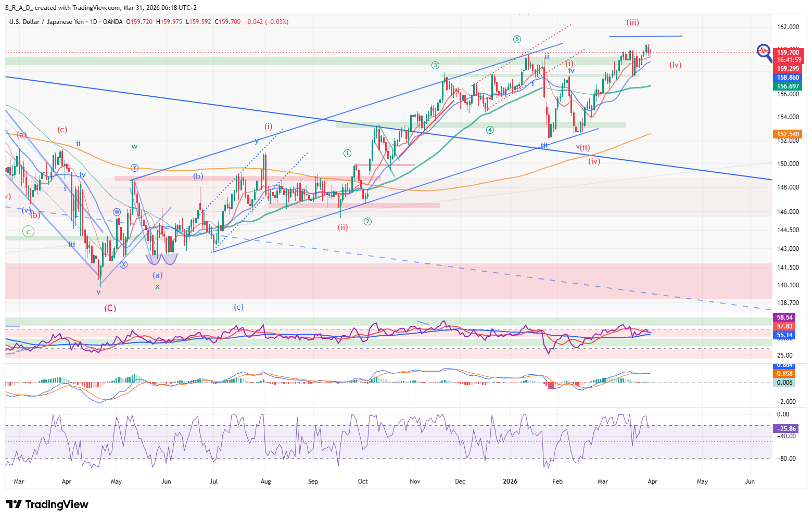Click the blue 158.860 price label
Viewport: 812px width, 520px height.
pyautogui.click(x=788, y=78)
